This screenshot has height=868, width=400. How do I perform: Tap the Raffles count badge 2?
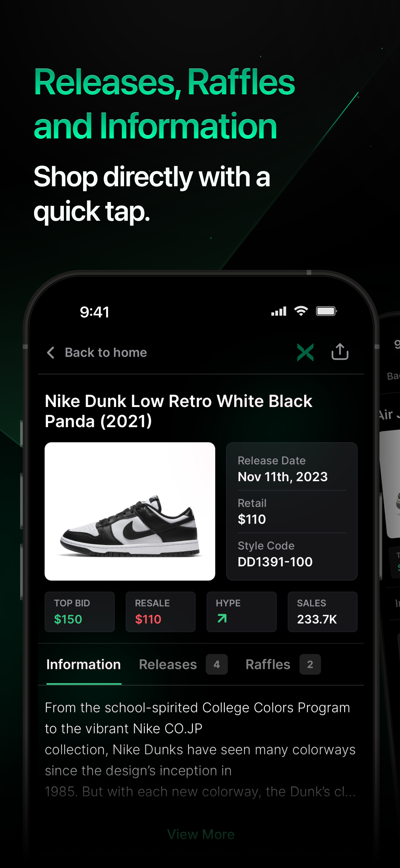tap(310, 664)
